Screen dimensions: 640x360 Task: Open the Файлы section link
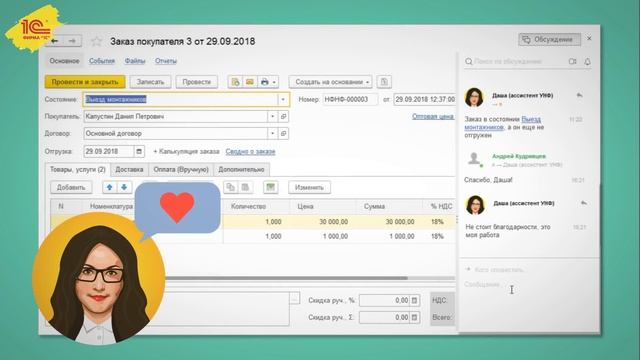coord(135,61)
